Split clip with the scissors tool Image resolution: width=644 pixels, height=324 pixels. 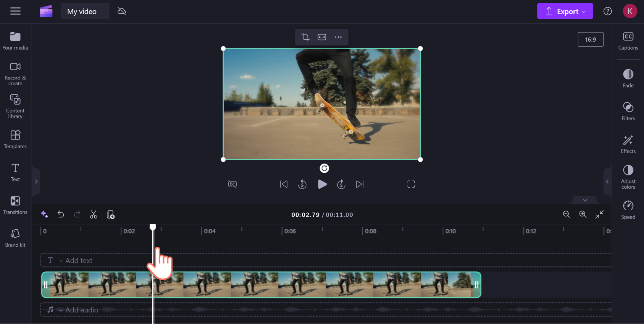coord(94,214)
